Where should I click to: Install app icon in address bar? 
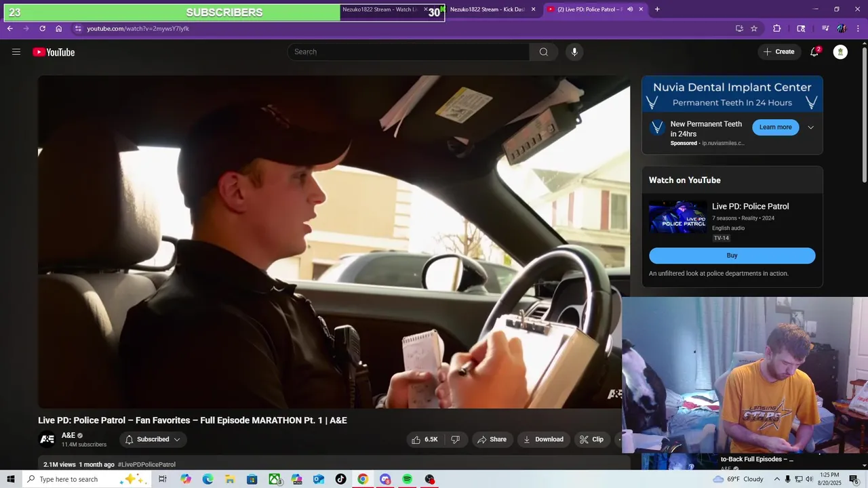739,28
